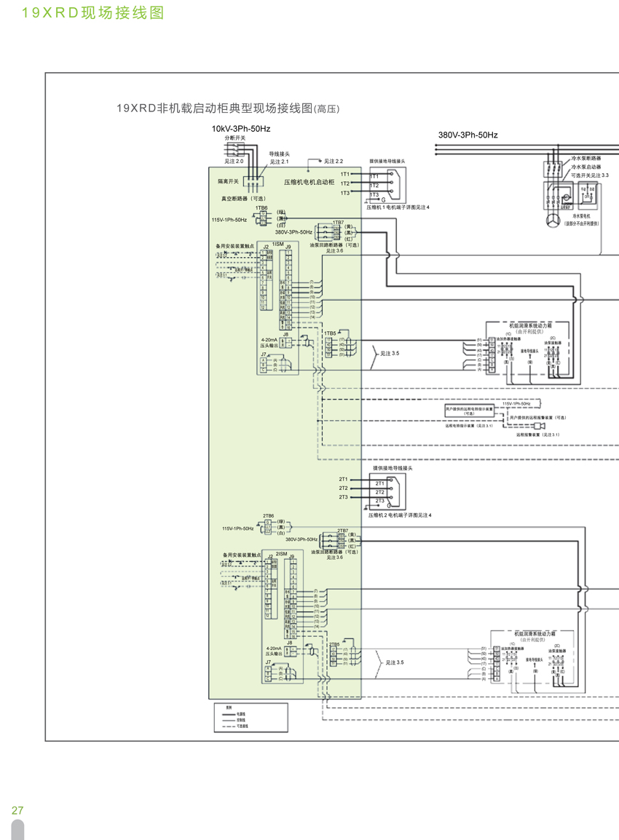
Task: Click the remote alarm device speaker symbol
Action: click(x=539, y=426)
